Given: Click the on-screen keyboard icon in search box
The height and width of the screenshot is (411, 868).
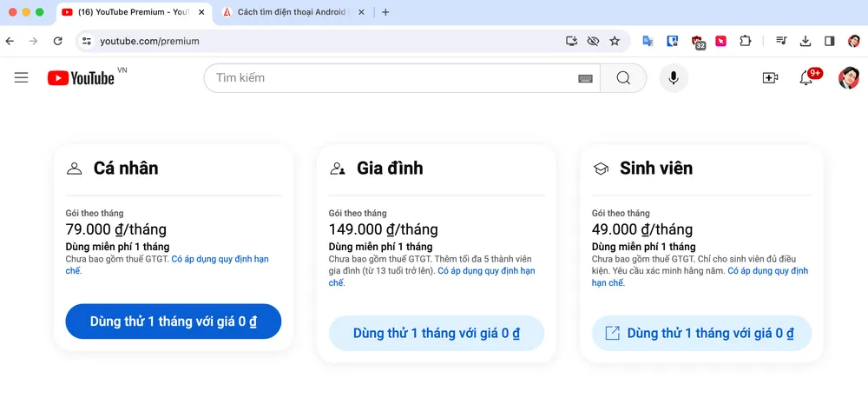Looking at the screenshot, I should (x=585, y=79).
